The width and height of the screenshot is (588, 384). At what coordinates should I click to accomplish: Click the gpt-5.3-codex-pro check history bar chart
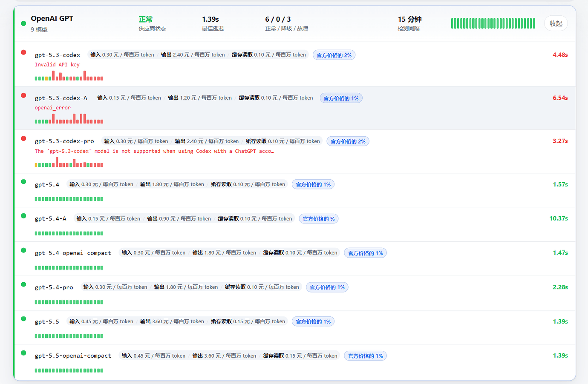[69, 162]
